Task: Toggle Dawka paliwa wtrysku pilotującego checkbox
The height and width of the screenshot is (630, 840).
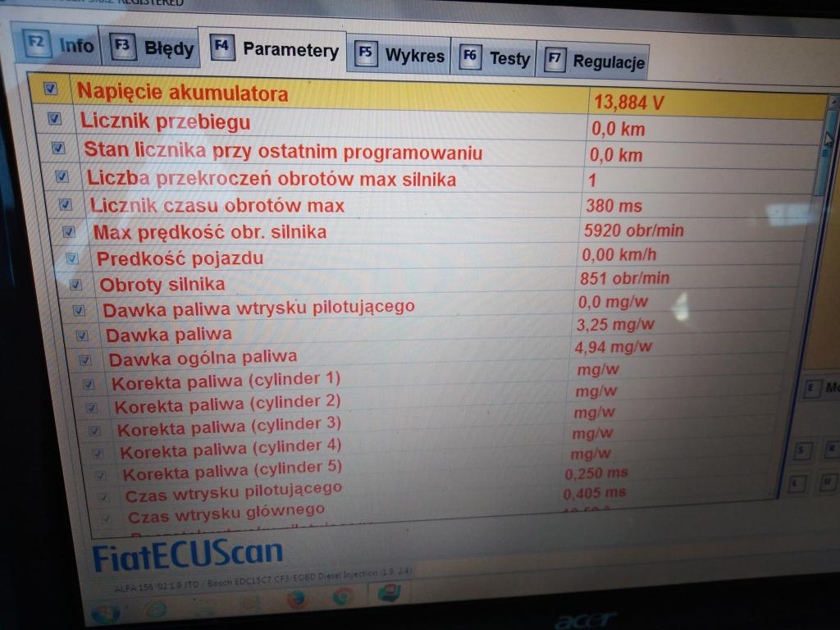Action: click(x=79, y=309)
